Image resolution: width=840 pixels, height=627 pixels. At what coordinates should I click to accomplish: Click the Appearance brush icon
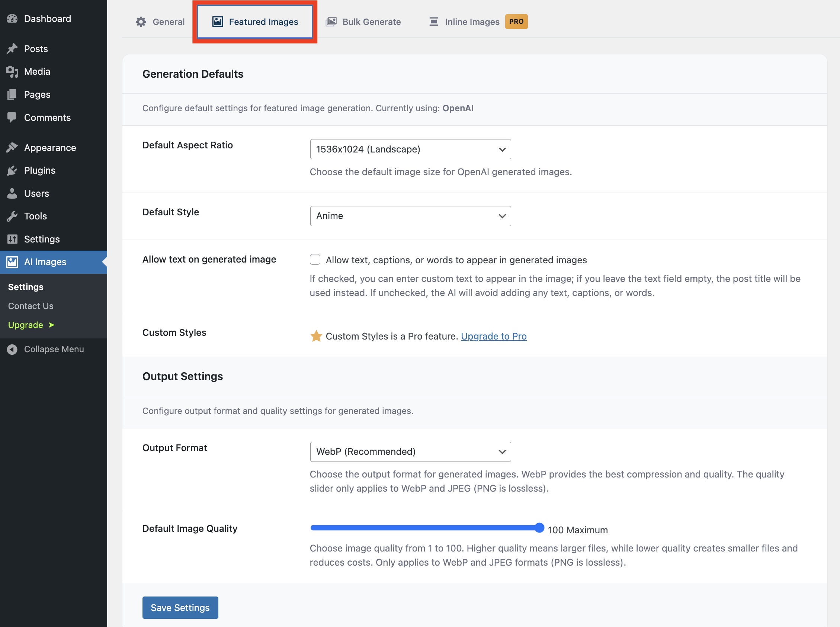coord(12,147)
